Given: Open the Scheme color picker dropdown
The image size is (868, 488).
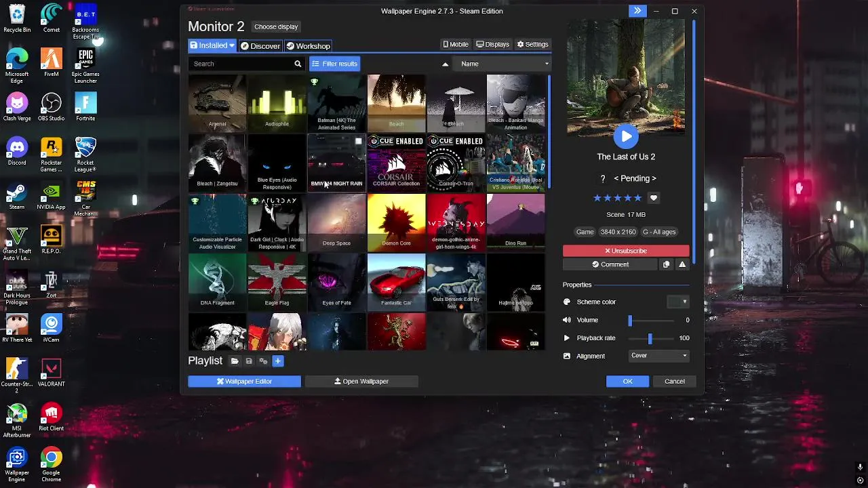Looking at the screenshot, I should coord(677,302).
